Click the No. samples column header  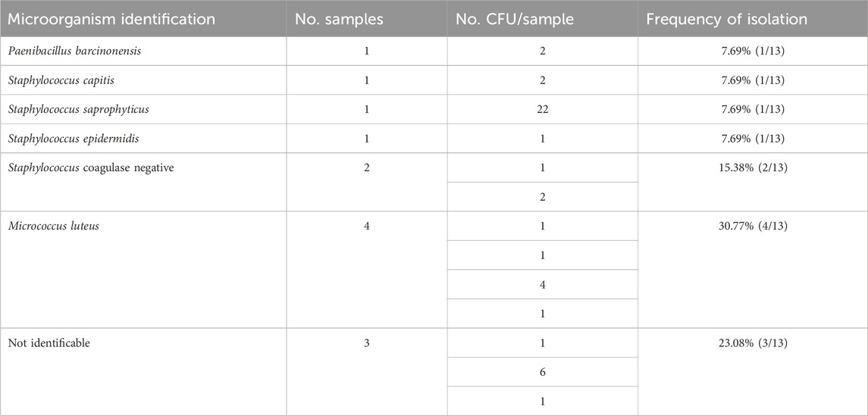pyautogui.click(x=340, y=19)
